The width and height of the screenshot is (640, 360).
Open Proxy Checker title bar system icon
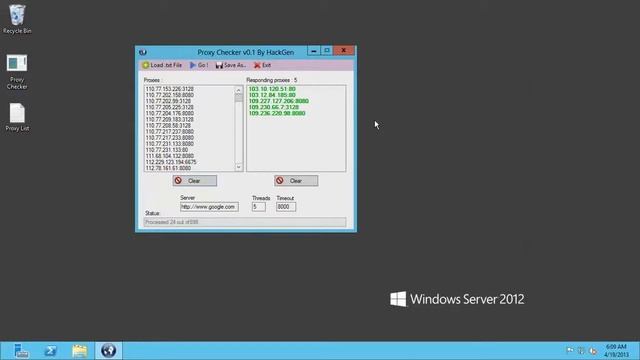tap(142, 52)
